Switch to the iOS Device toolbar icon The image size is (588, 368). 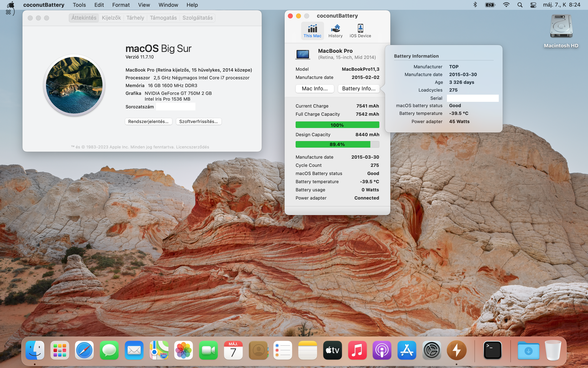tap(360, 31)
